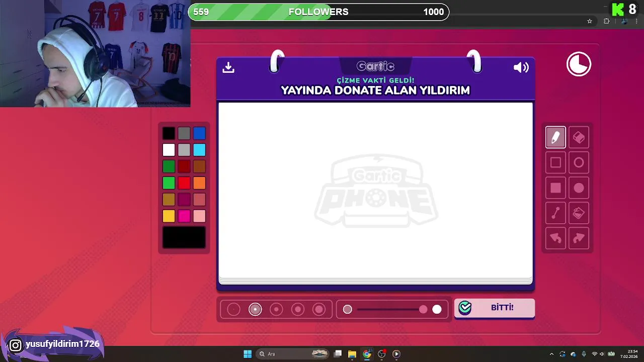Pick the light gray color swatch
The height and width of the screenshot is (362, 644).
(x=184, y=150)
